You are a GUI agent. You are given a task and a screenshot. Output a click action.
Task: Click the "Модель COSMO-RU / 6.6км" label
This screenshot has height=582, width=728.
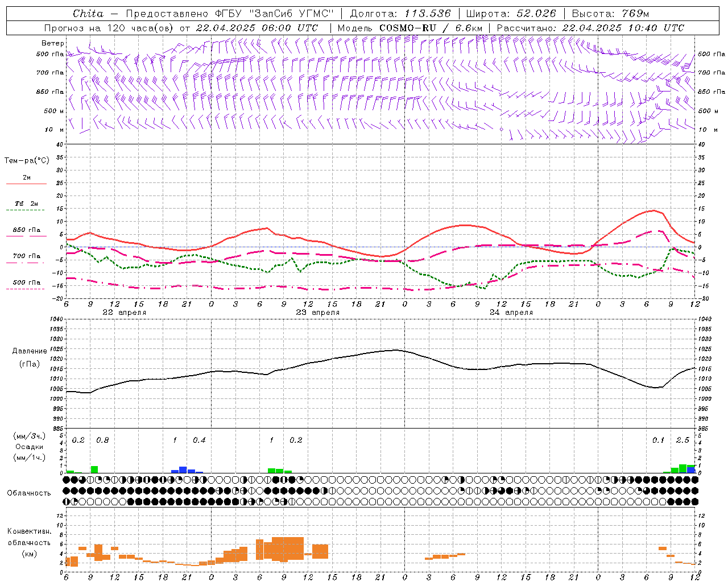(x=410, y=28)
